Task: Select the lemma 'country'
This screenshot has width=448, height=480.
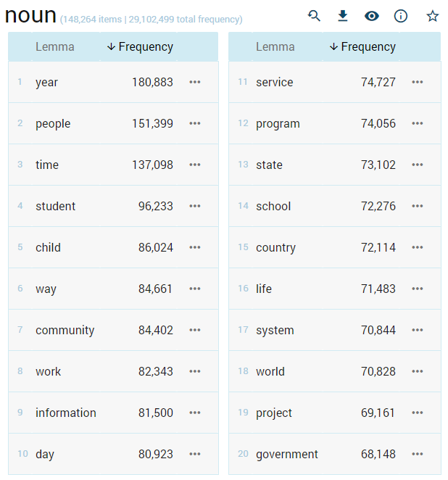Action: click(275, 248)
